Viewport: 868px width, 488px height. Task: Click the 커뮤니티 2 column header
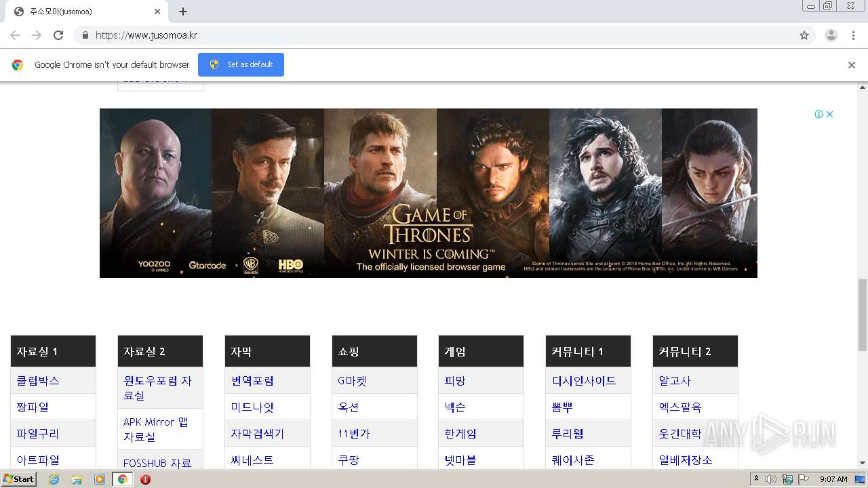click(x=695, y=351)
